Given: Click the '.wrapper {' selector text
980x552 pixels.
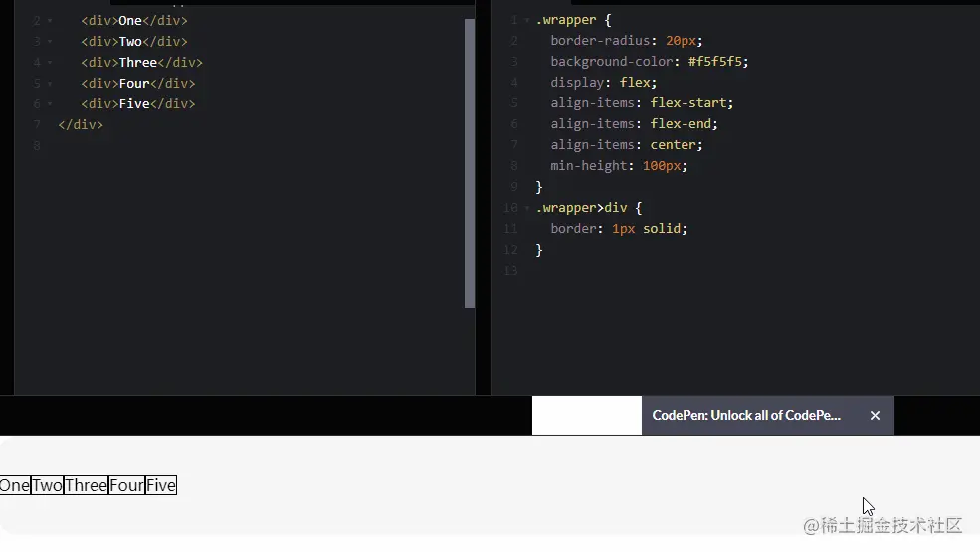Looking at the screenshot, I should click(573, 20).
